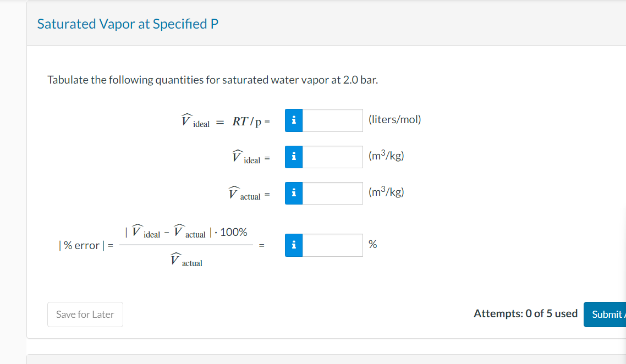Focus the RT/p liters/mol input box
626x364 pixels.
coord(332,120)
